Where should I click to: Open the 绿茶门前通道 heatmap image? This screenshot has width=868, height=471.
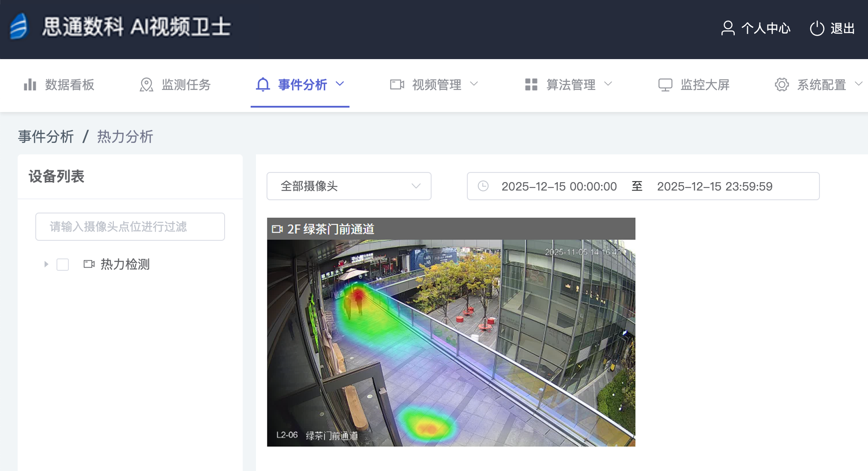[x=451, y=343]
